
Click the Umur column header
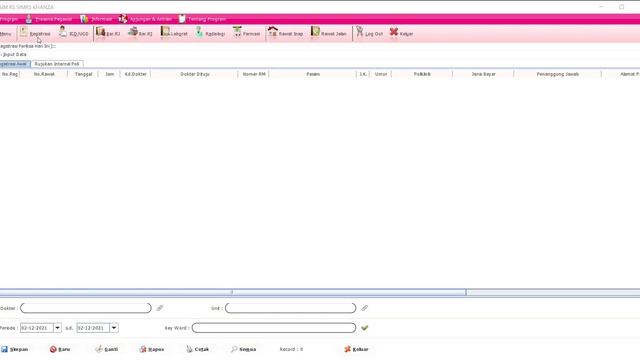[381, 74]
